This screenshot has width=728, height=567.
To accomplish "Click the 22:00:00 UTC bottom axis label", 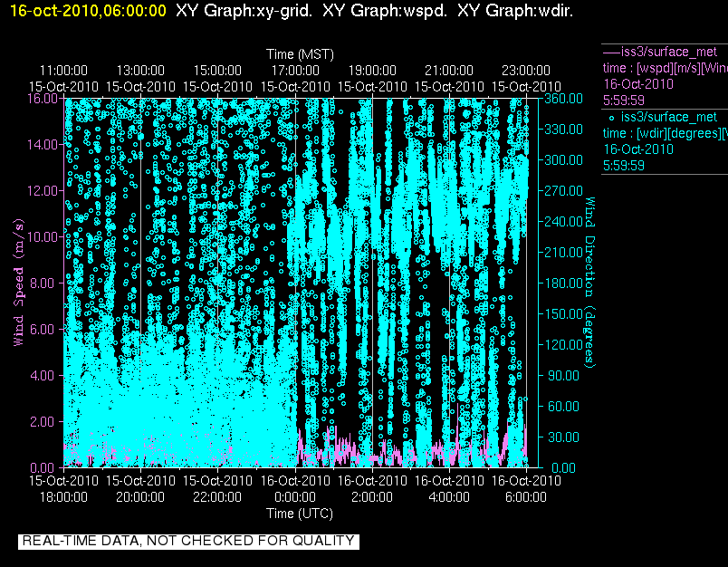I will click(217, 497).
